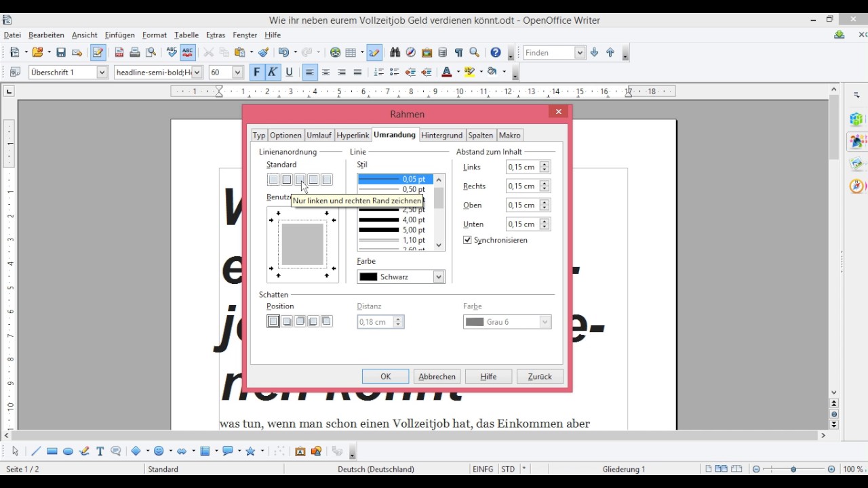Select the 4,00 pt line style
The height and width of the screenshot is (488, 868).
395,220
